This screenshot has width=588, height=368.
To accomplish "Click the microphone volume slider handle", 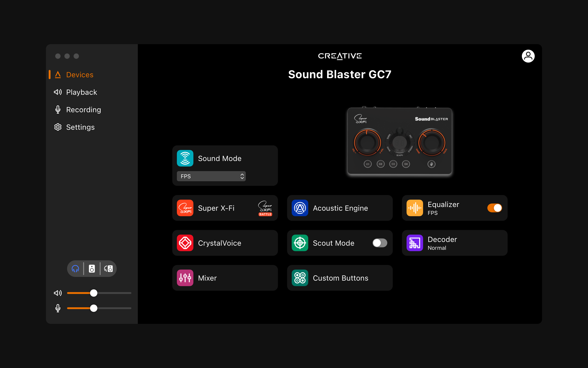I will [93, 308].
